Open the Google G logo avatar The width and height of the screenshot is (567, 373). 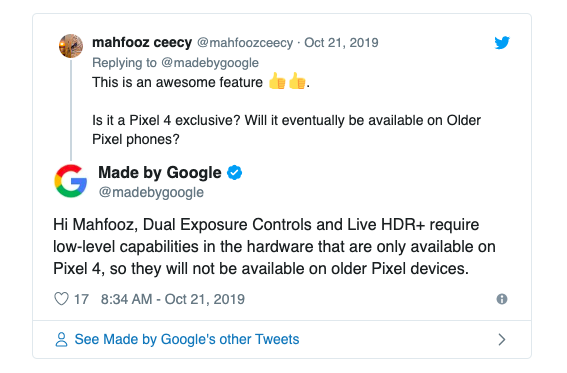(71, 181)
